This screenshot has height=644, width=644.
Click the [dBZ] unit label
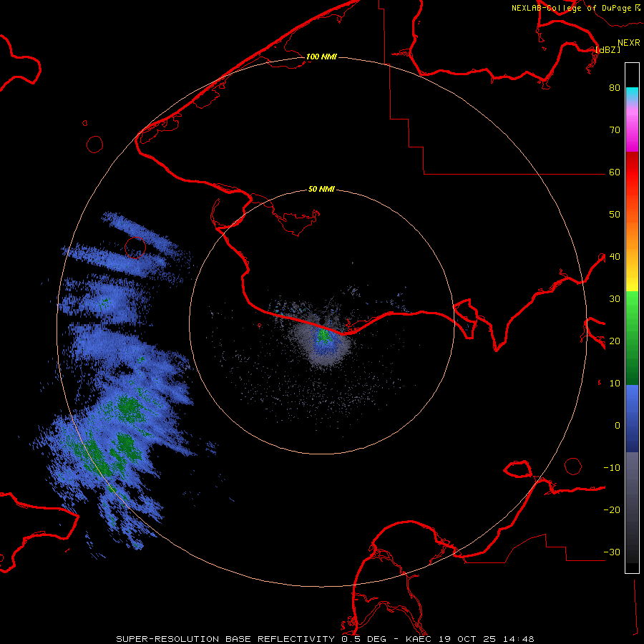(608, 49)
